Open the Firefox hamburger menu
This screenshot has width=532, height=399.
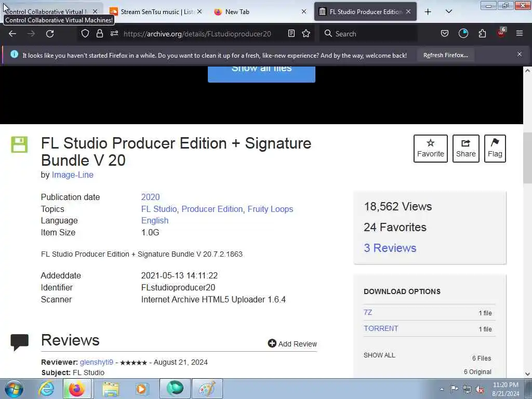click(519, 33)
